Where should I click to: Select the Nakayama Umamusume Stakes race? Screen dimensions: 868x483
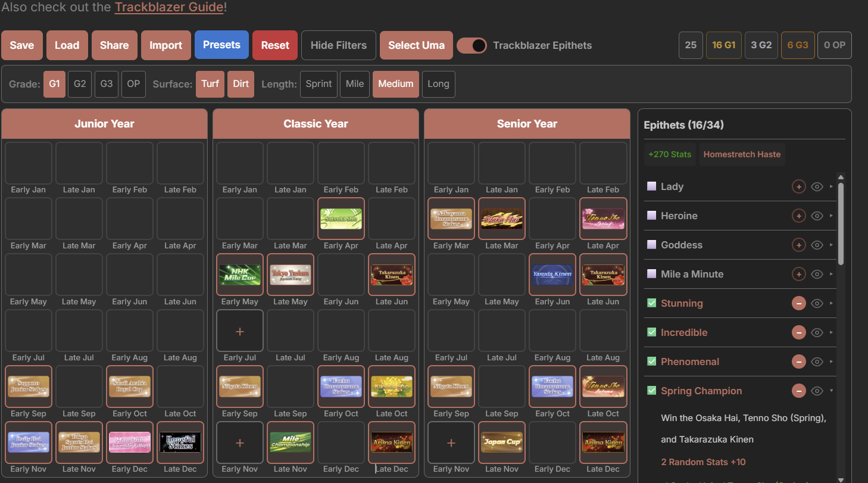pos(451,219)
